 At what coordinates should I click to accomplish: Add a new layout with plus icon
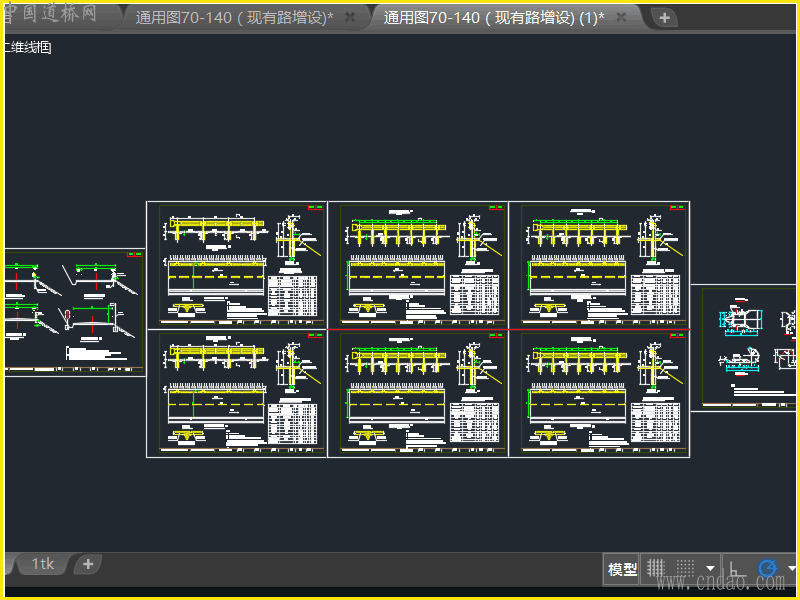click(88, 564)
